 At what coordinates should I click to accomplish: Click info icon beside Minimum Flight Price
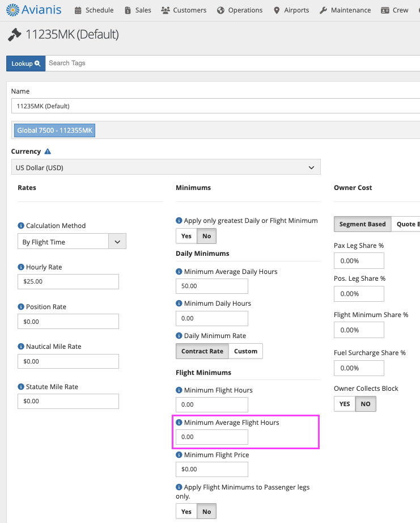[x=179, y=455]
